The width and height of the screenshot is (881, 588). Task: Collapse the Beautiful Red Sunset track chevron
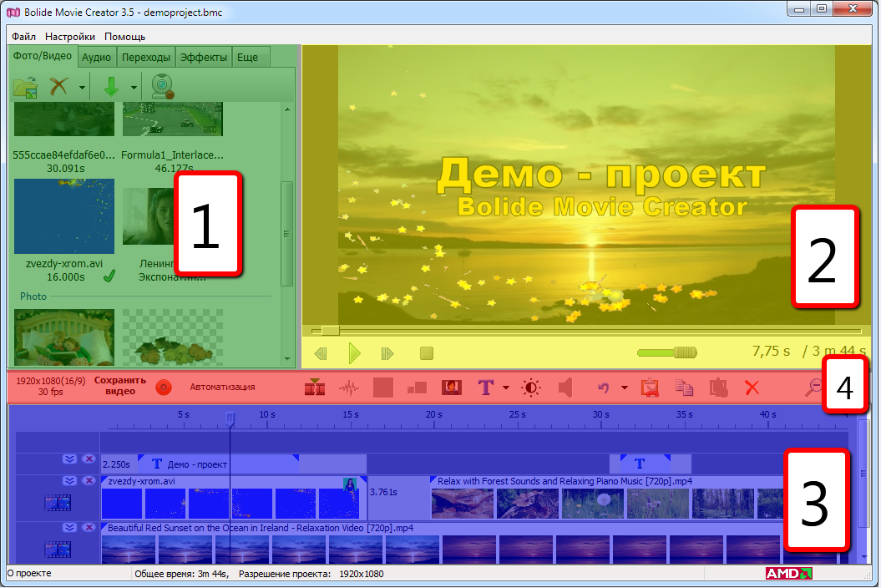coord(69,528)
